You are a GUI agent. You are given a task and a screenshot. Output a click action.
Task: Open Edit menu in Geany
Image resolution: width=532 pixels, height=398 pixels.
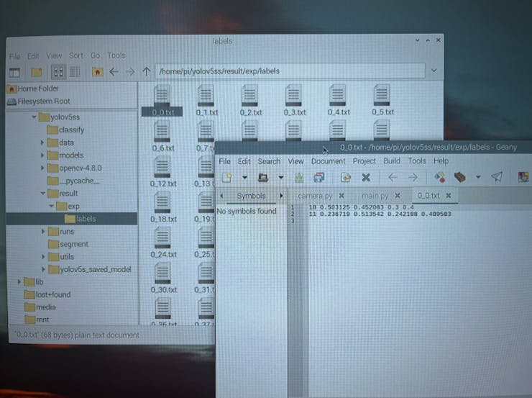click(244, 161)
